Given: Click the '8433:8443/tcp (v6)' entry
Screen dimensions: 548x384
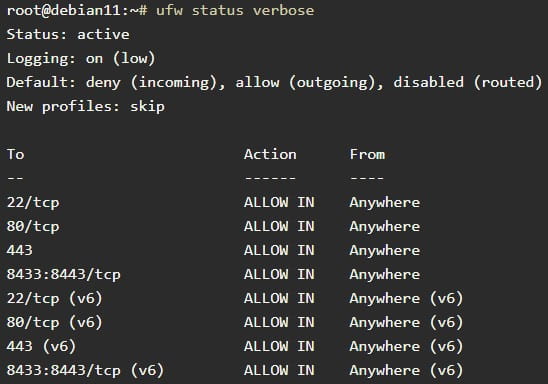Looking at the screenshot, I should click(x=85, y=370).
